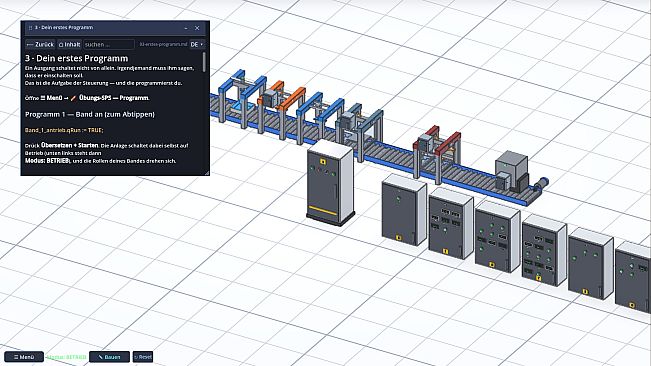
Task: Click the '03-erstes-programm.md' file name label
Action: click(163, 44)
